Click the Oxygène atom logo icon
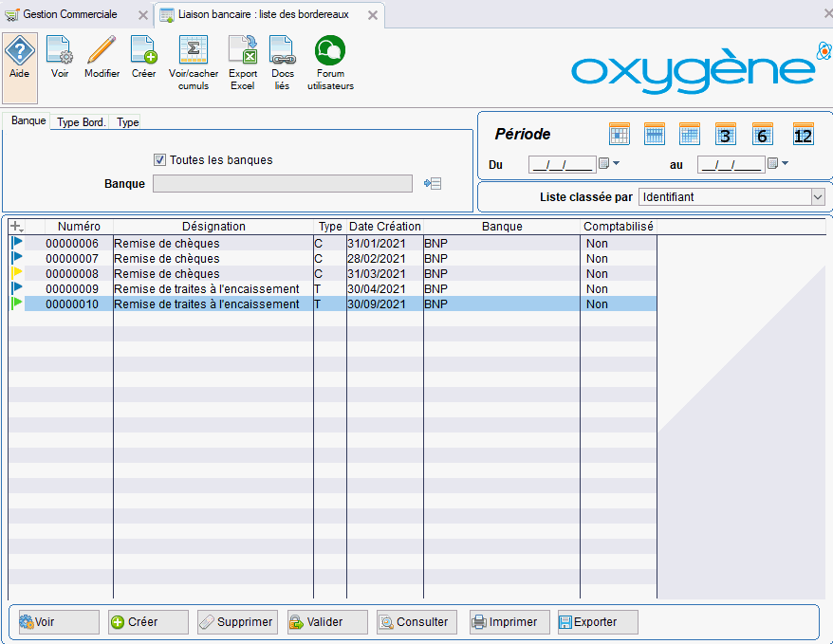 pos(824,51)
